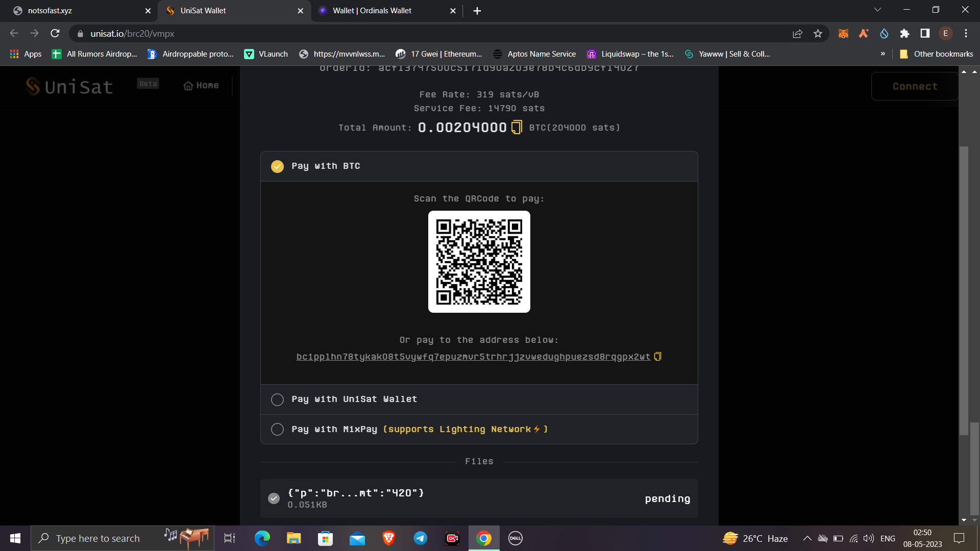Open the Home page via the house icon
Screen dimensions: 980x551
pyautogui.click(x=201, y=85)
